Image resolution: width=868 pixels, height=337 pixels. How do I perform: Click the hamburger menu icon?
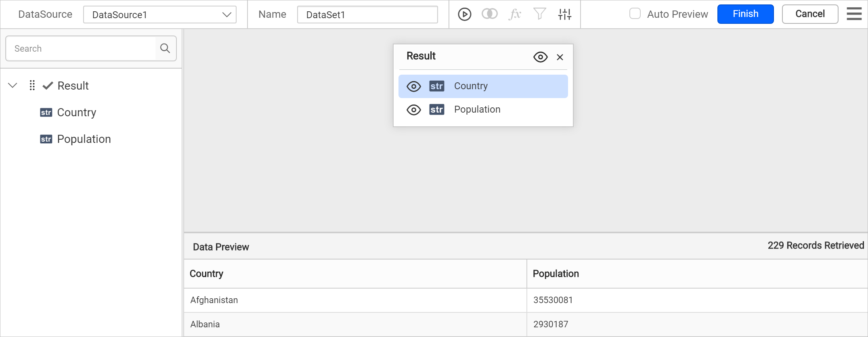click(854, 14)
